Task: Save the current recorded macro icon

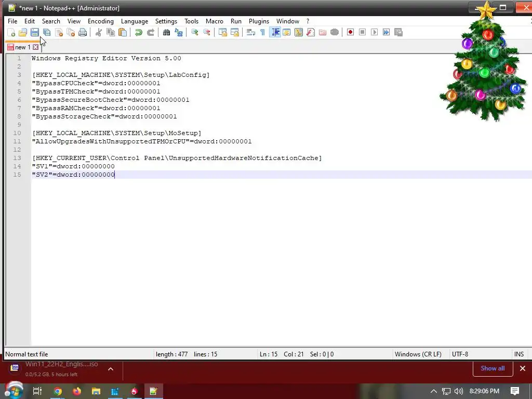Action: point(398,32)
